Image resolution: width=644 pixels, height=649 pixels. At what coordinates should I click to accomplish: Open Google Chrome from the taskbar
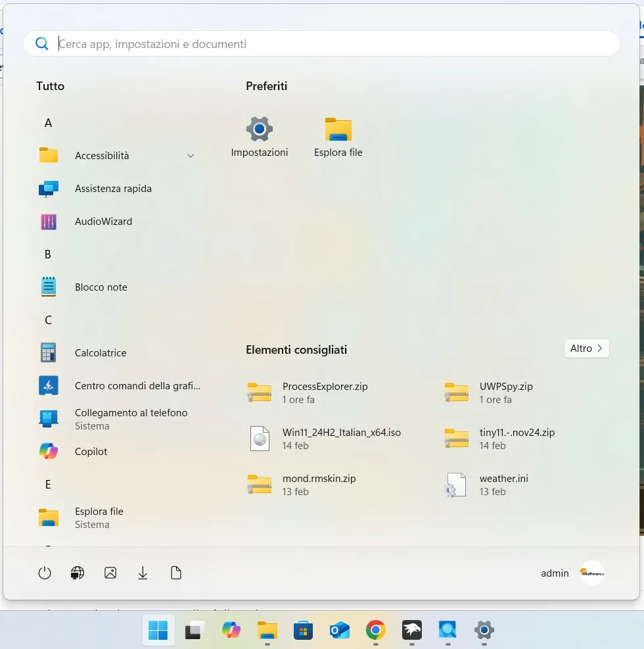click(x=376, y=631)
